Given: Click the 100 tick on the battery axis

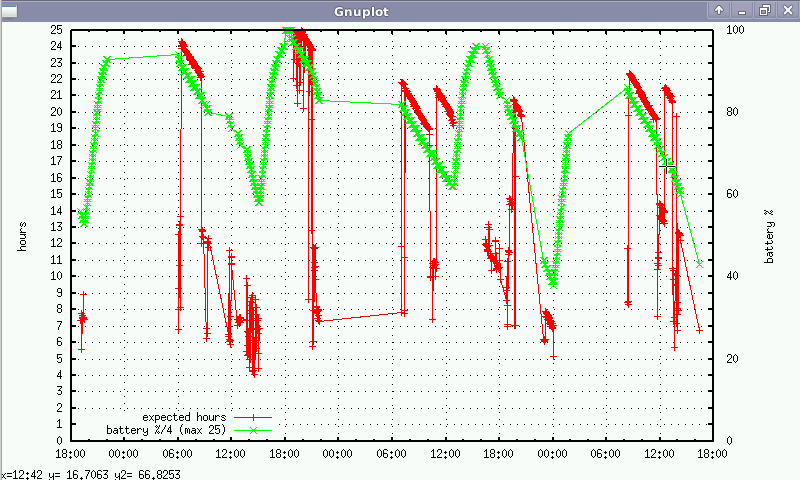Looking at the screenshot, I should 732,29.
